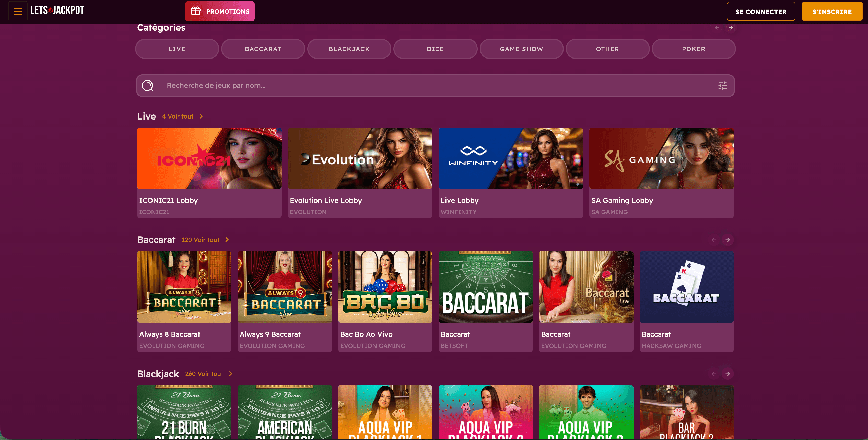Open Winfinity Live Lobby game
The height and width of the screenshot is (440, 868).
point(510,173)
